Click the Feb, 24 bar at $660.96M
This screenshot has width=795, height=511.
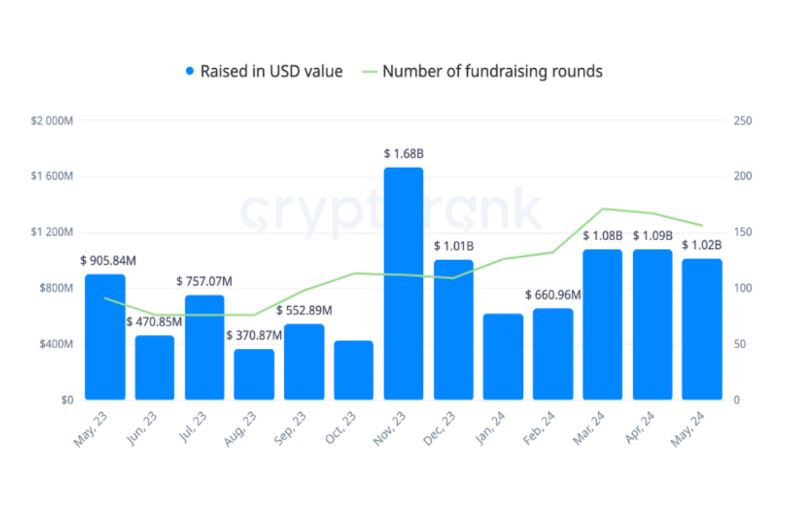pyautogui.click(x=553, y=354)
